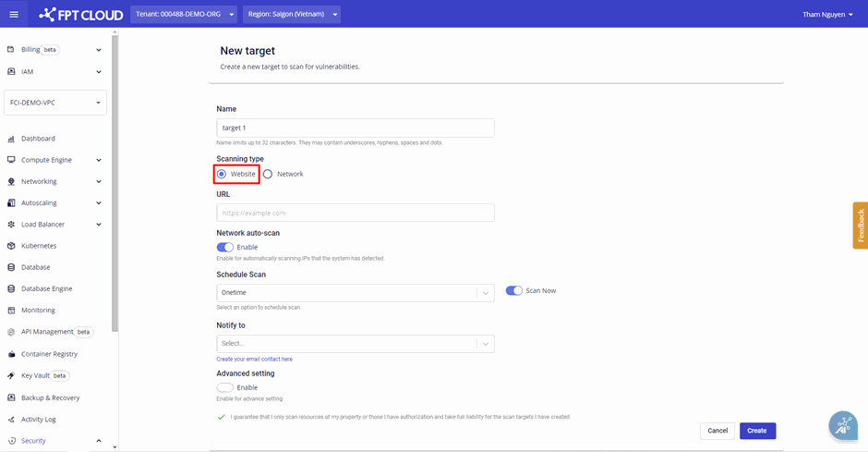Viewport: 868px width, 452px height.
Task: Click the Compute Engine monitor icon
Action: (x=10, y=160)
